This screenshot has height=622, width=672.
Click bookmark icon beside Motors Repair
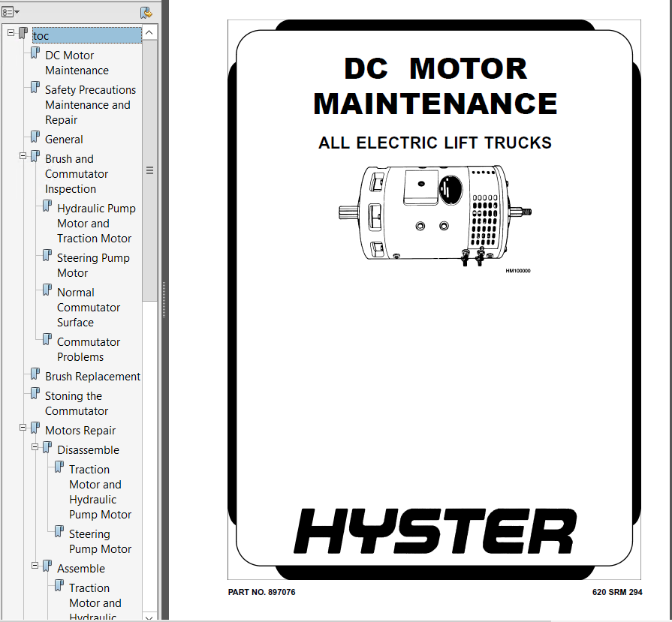[x=35, y=428]
